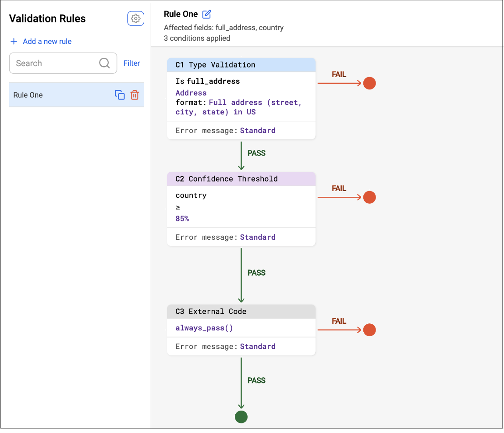Click the Filter option
Viewport: 504px width, 433px height.
point(131,63)
